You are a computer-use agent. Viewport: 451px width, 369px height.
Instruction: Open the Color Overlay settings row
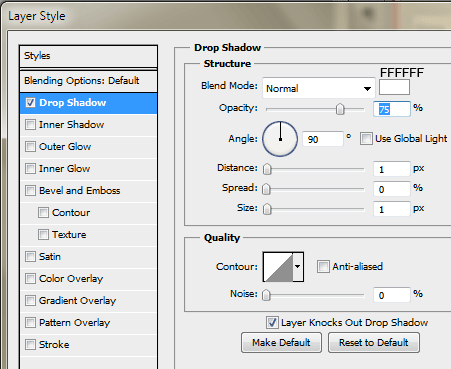click(88, 279)
